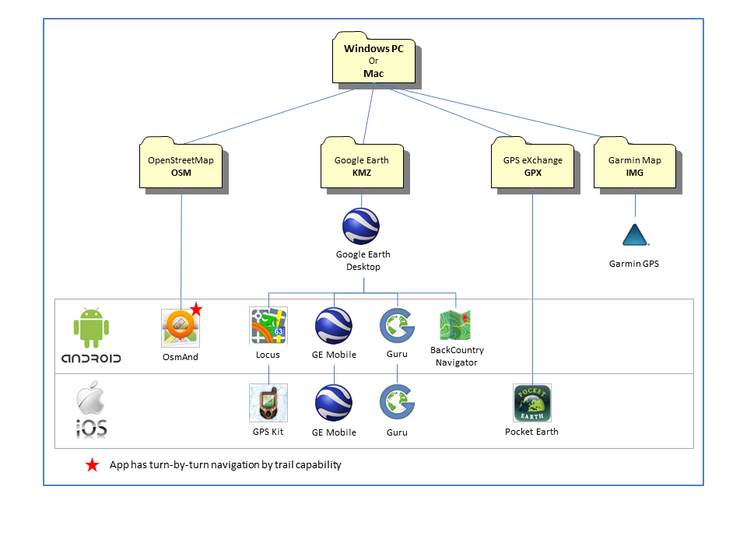Click the GPS eXchange GPX folder

tap(532, 164)
